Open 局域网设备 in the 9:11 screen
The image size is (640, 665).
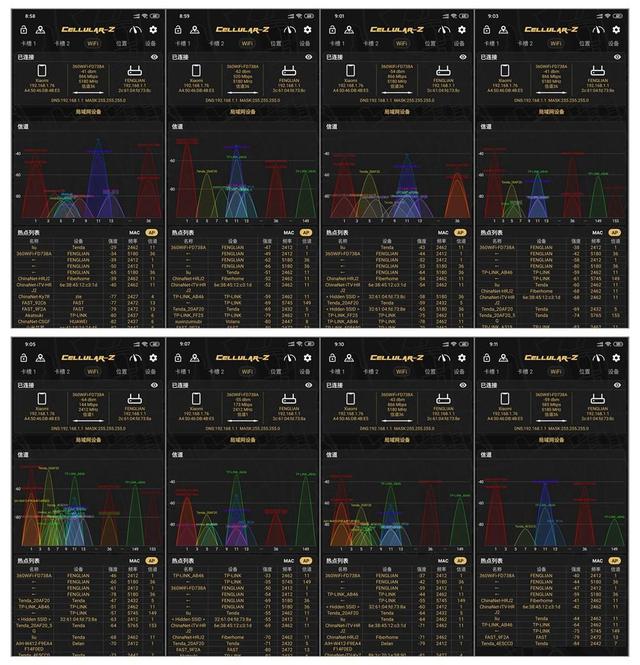551,440
